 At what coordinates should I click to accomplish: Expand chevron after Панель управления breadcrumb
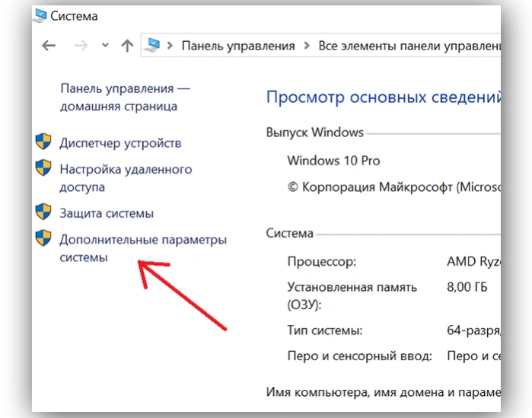(307, 46)
